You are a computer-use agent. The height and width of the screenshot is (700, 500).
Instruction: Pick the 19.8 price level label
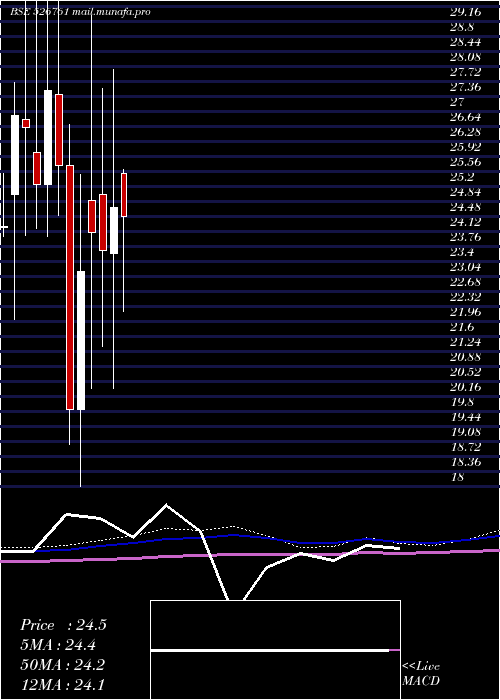(x=462, y=402)
